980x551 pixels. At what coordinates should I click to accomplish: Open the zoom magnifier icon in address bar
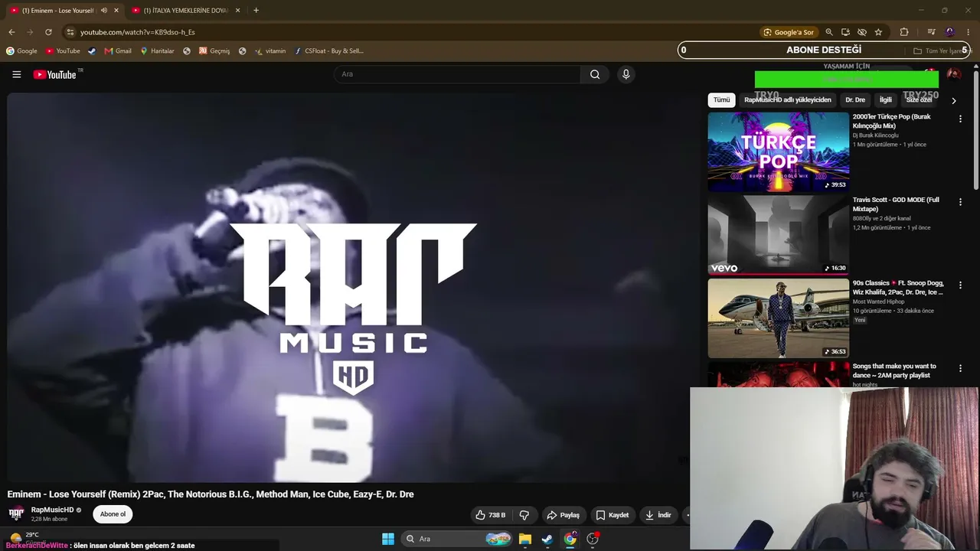pos(829,32)
